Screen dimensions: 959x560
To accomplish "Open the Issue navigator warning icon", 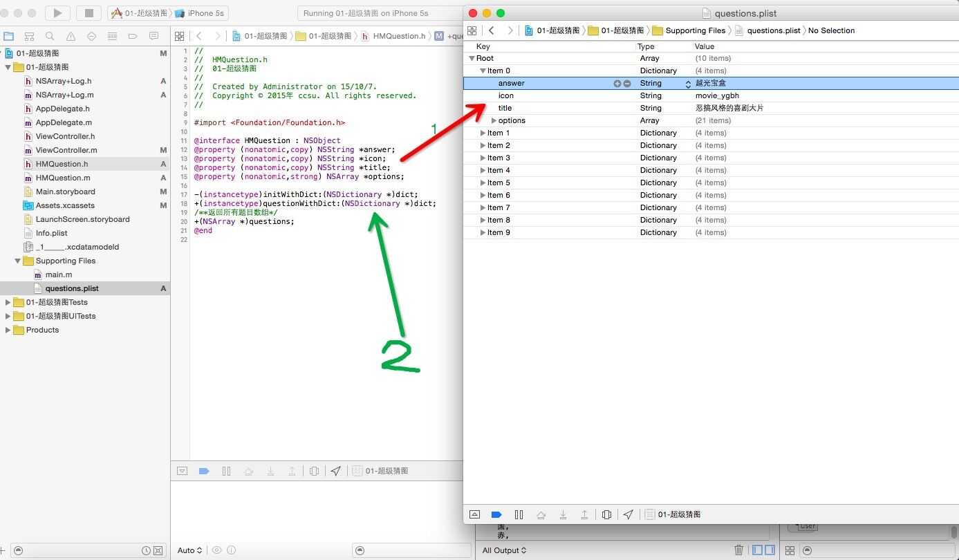I will click(x=71, y=36).
